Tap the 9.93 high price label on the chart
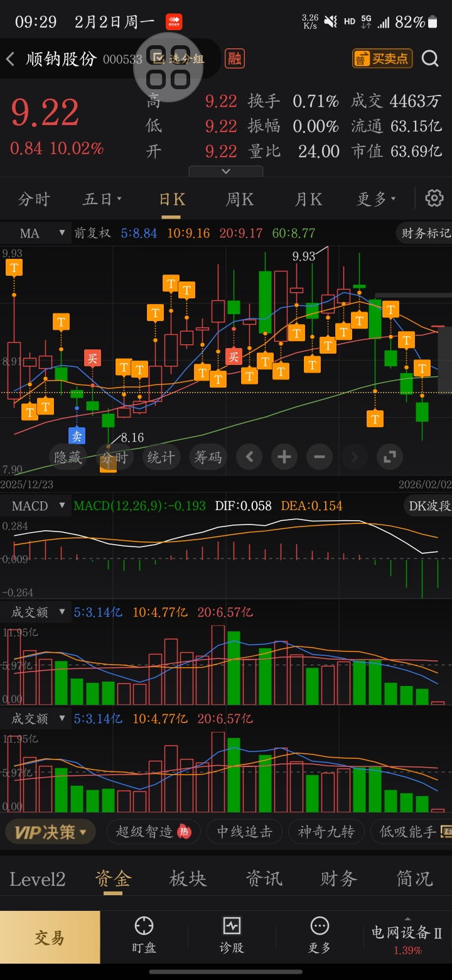The height and width of the screenshot is (980, 452). click(x=304, y=256)
